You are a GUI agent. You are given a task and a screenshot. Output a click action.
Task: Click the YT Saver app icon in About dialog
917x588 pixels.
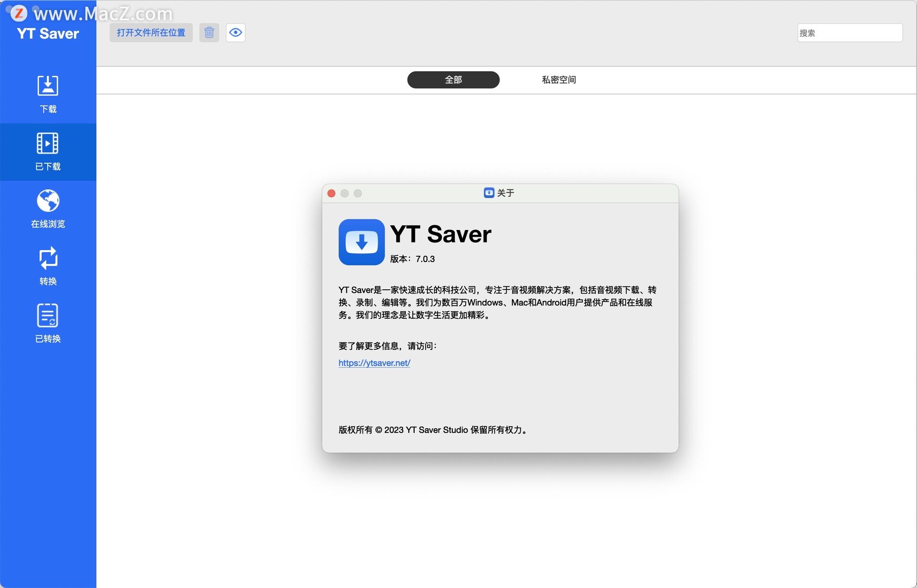(x=362, y=242)
